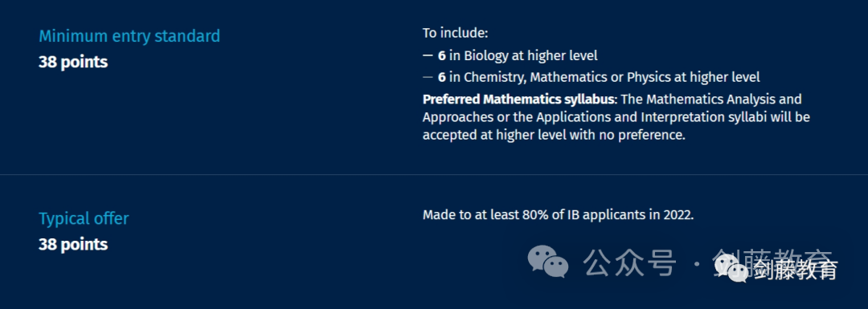
Task: Click the large WeChat logo icon
Action: (547, 261)
